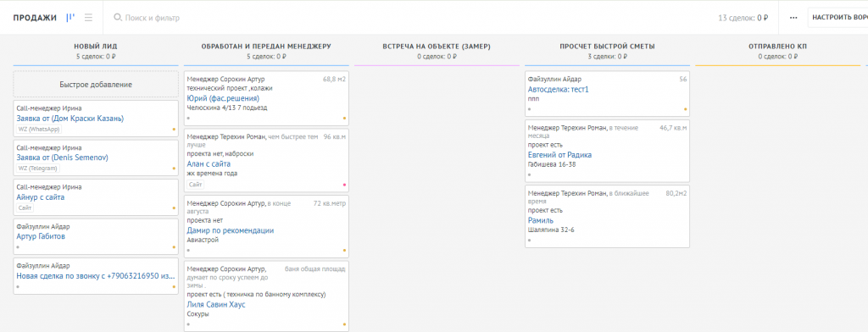Viewport: 868px width, 332px height.
Task: Click the WZ (Telegram) tag
Action: 37,169
